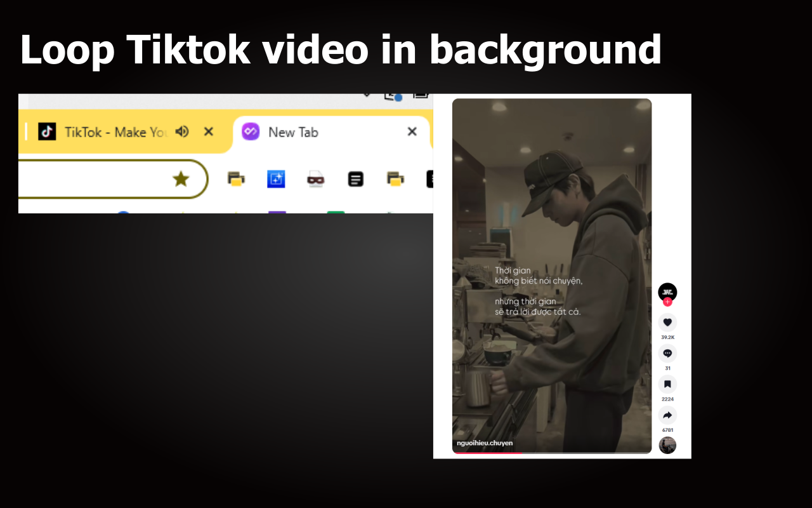812x508 pixels.
Task: Follow the creator with the red plus button
Action: pyautogui.click(x=667, y=302)
